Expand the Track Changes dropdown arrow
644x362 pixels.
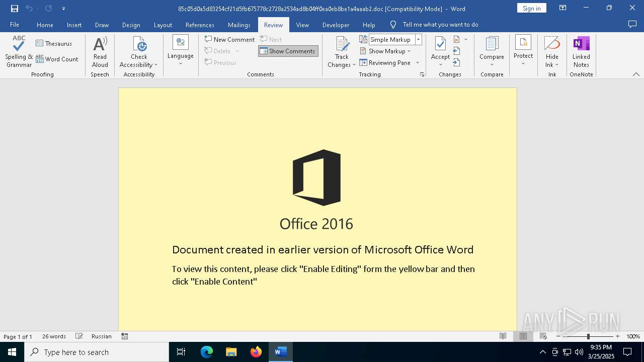click(x=354, y=65)
